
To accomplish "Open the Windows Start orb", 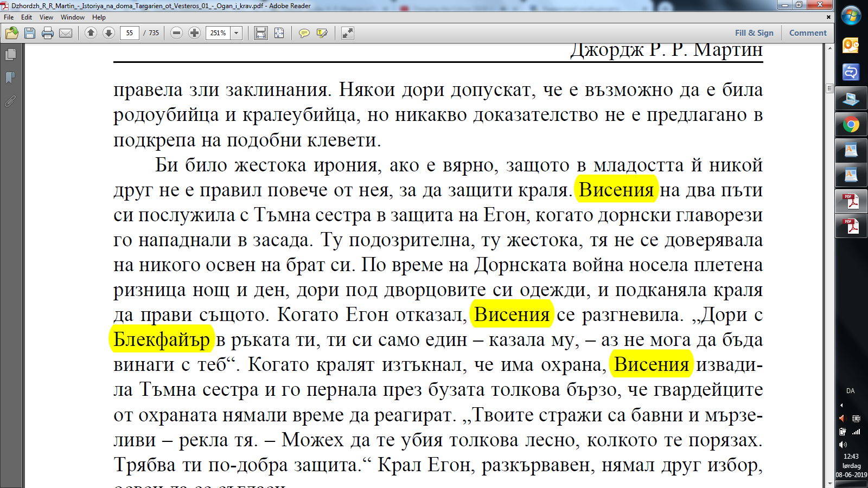I will (x=851, y=16).
